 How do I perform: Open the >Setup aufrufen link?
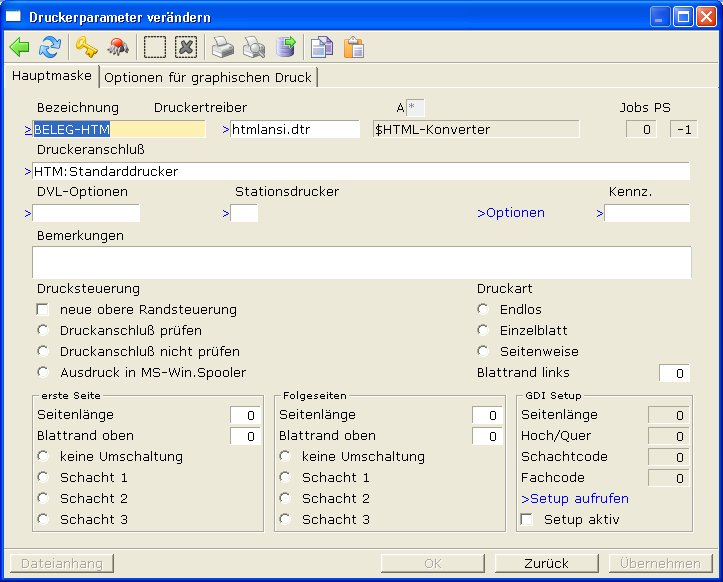pyautogui.click(x=574, y=499)
